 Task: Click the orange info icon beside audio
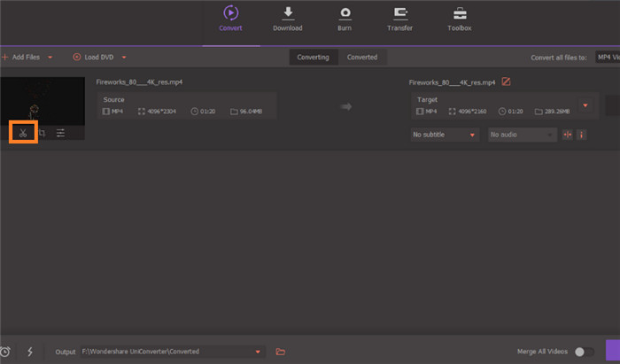click(x=582, y=135)
